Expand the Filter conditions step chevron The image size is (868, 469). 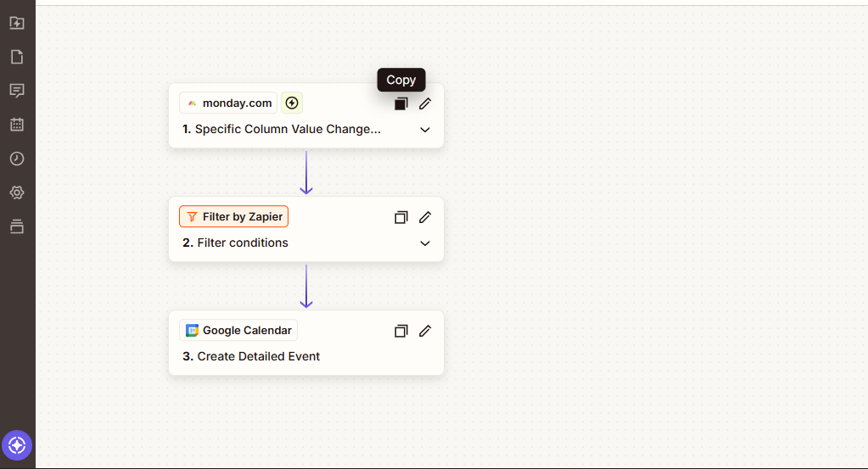point(425,243)
